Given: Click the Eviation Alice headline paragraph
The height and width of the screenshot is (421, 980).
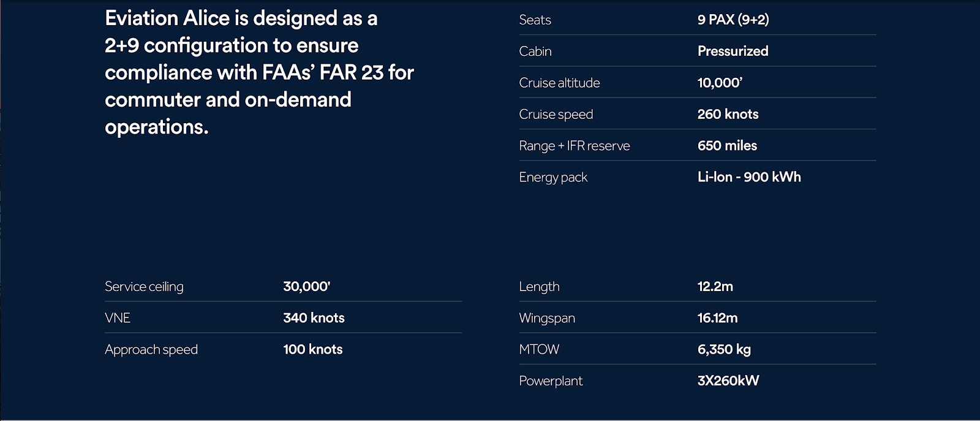Looking at the screenshot, I should (x=259, y=72).
